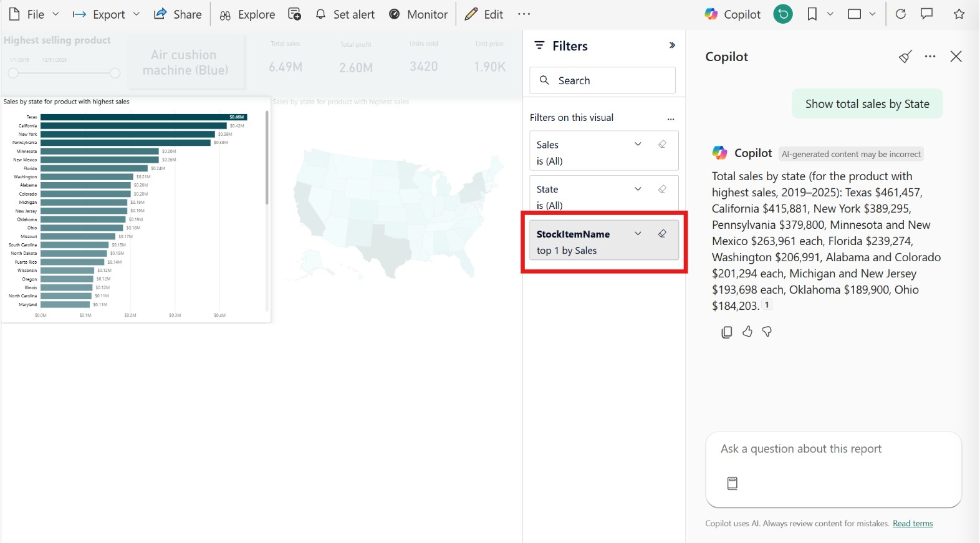This screenshot has height=543, width=980.
Task: Click the pencil Edit icon
Action: (x=471, y=14)
